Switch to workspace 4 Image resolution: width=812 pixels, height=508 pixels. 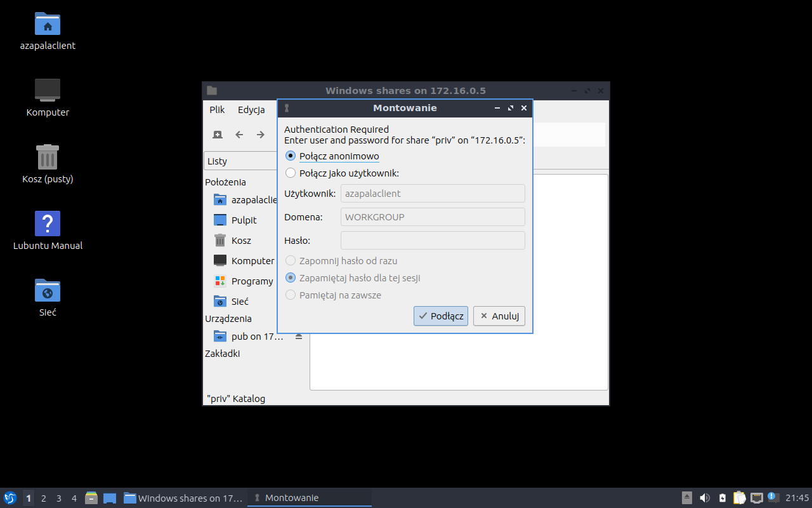pos(74,498)
